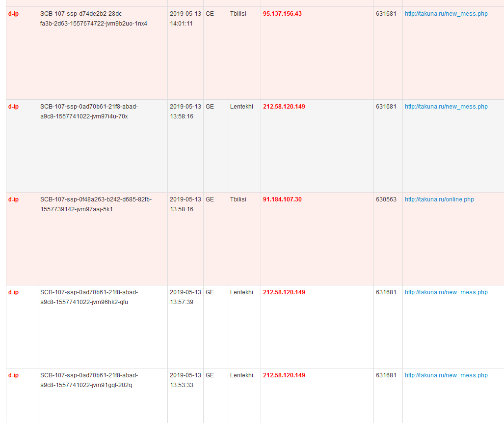The image size is (504, 423).
Task: Click the 630563 ID cell
Action: (386, 199)
